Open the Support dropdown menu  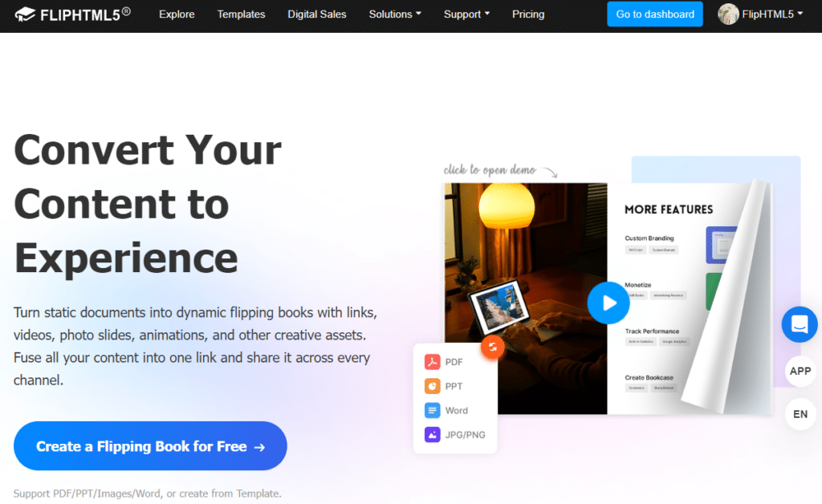click(x=466, y=14)
